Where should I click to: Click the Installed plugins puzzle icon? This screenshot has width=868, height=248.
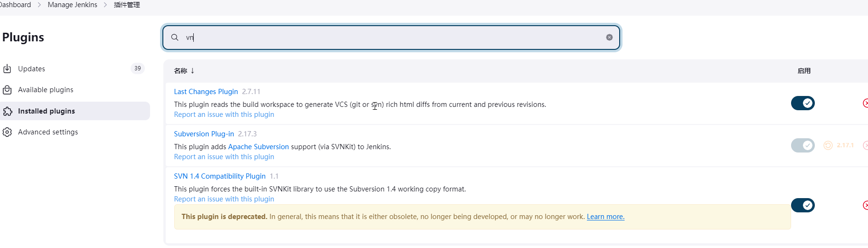(x=7, y=111)
